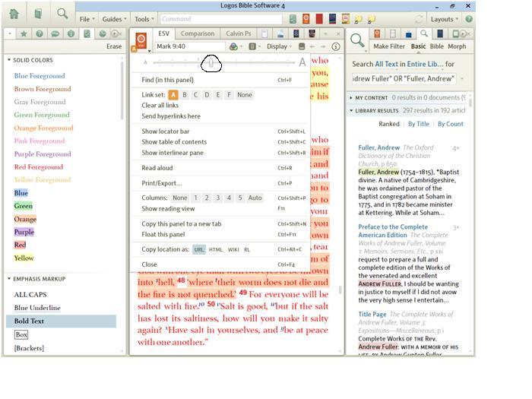This screenshot has width=532, height=399.
Task: Click the sync refresh icon beside Layouts
Action: point(420,19)
